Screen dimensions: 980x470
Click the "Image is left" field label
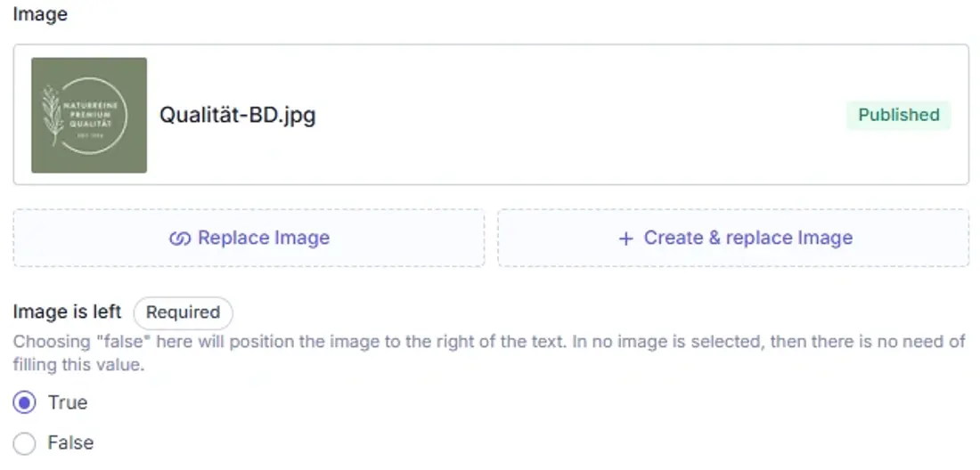67,312
